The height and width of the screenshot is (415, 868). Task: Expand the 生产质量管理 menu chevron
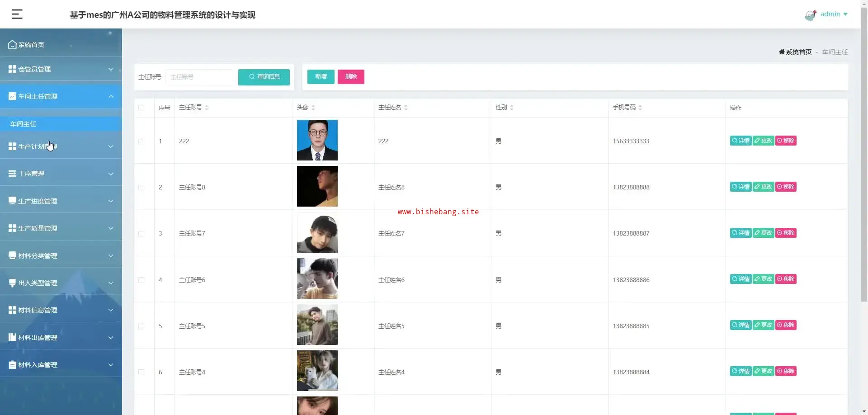tap(111, 228)
